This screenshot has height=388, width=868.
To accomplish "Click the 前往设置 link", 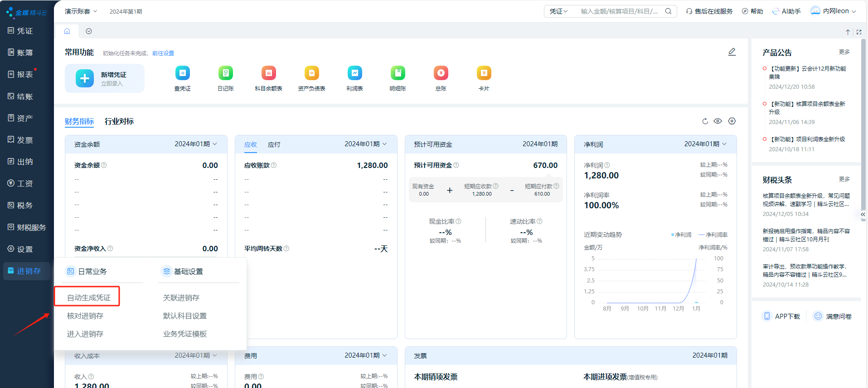I will point(163,53).
